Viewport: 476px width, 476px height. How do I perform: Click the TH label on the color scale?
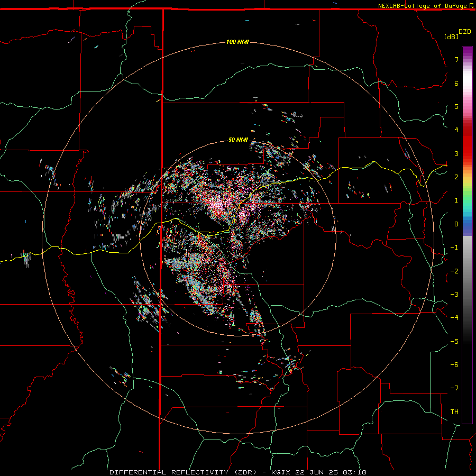(x=454, y=412)
